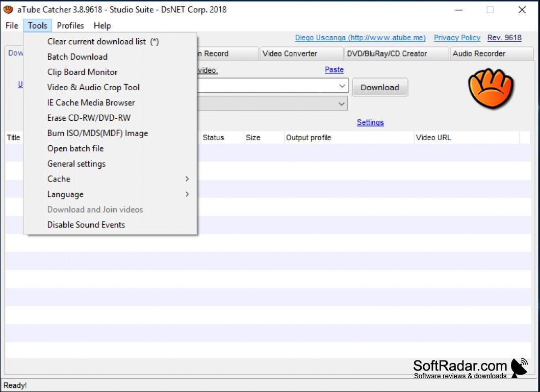Image resolution: width=540 pixels, height=392 pixels.
Task: Click the Rev. 9618 link
Action: tap(504, 38)
